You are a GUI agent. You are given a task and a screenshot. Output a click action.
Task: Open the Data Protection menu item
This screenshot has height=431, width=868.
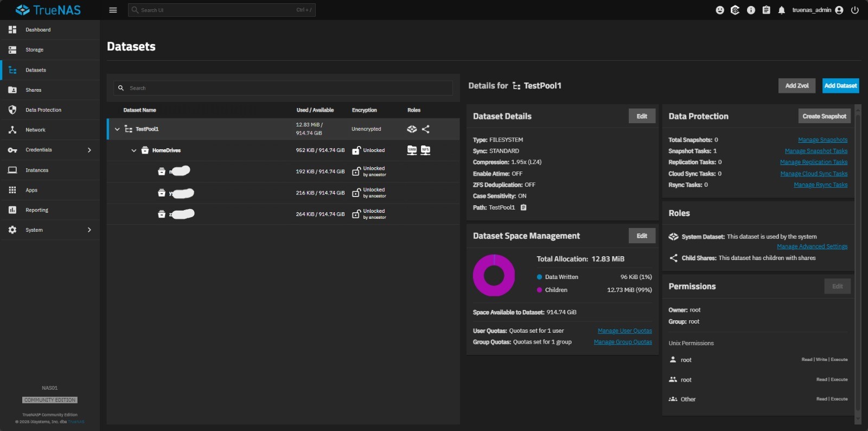click(x=50, y=110)
